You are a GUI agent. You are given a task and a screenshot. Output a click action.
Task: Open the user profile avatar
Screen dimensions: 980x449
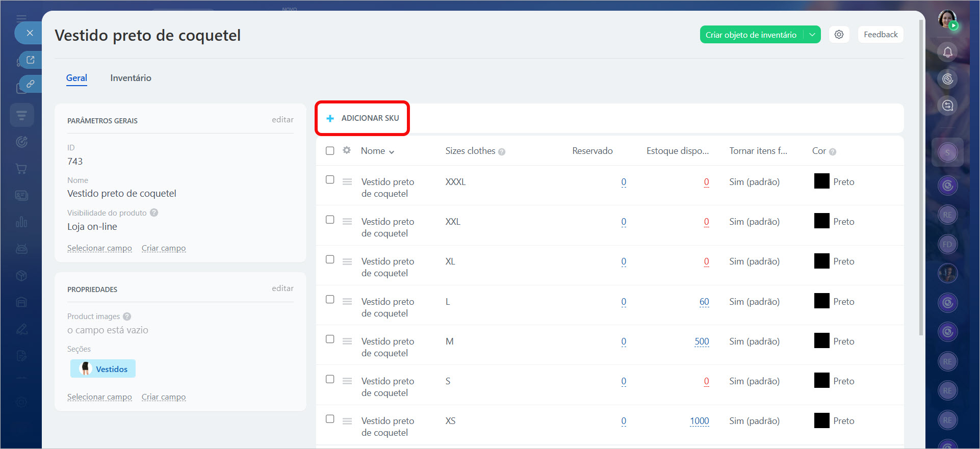[x=947, y=19]
